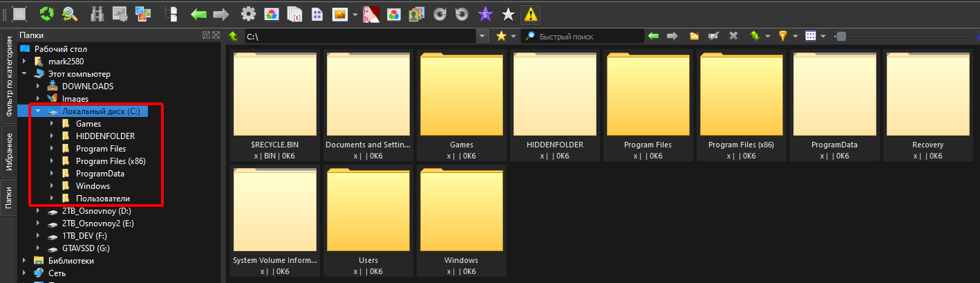Click the white star icon in top toolbar

point(508,13)
